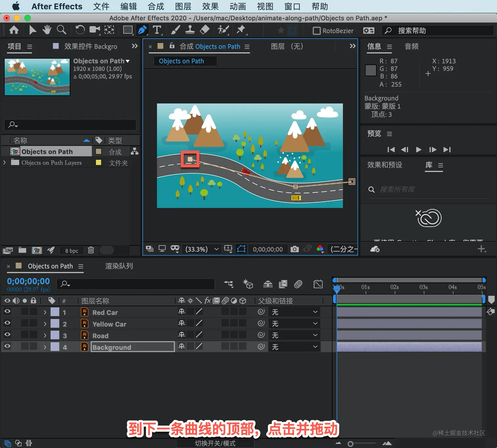
Task: Open the magnification ratio dropdown (33.3%)
Action: click(x=202, y=249)
